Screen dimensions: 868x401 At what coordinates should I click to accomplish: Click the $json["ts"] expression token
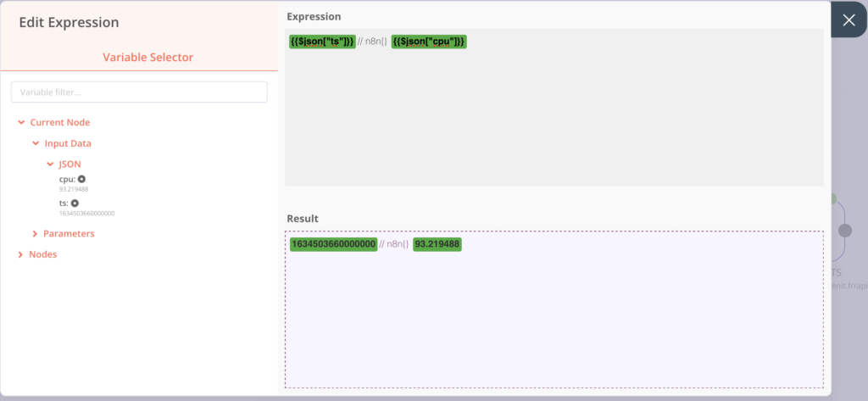pos(322,42)
